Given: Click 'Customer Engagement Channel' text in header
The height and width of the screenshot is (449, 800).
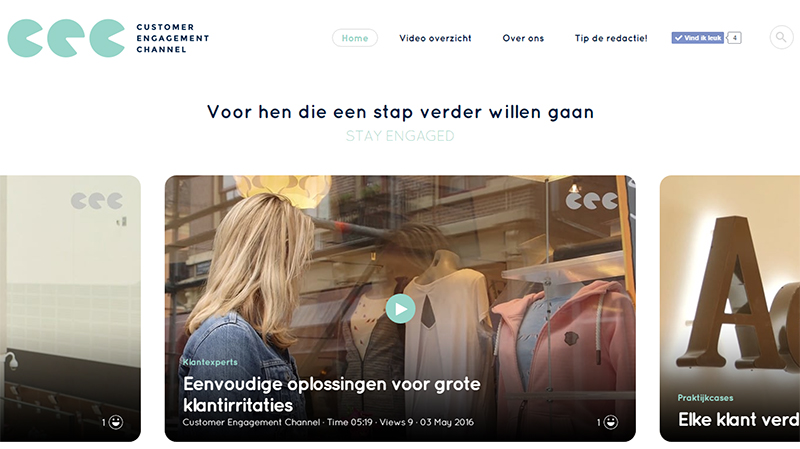Looking at the screenshot, I should point(172,38).
